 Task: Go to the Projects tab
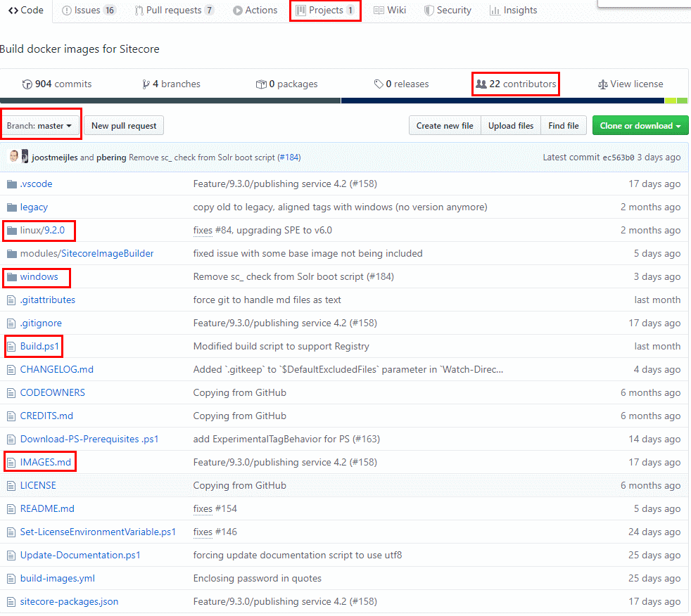point(325,10)
